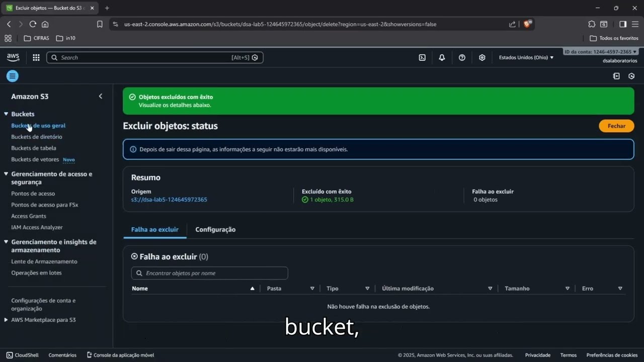The height and width of the screenshot is (362, 644).
Task: Open Buckets de uso geral
Action: (x=38, y=126)
